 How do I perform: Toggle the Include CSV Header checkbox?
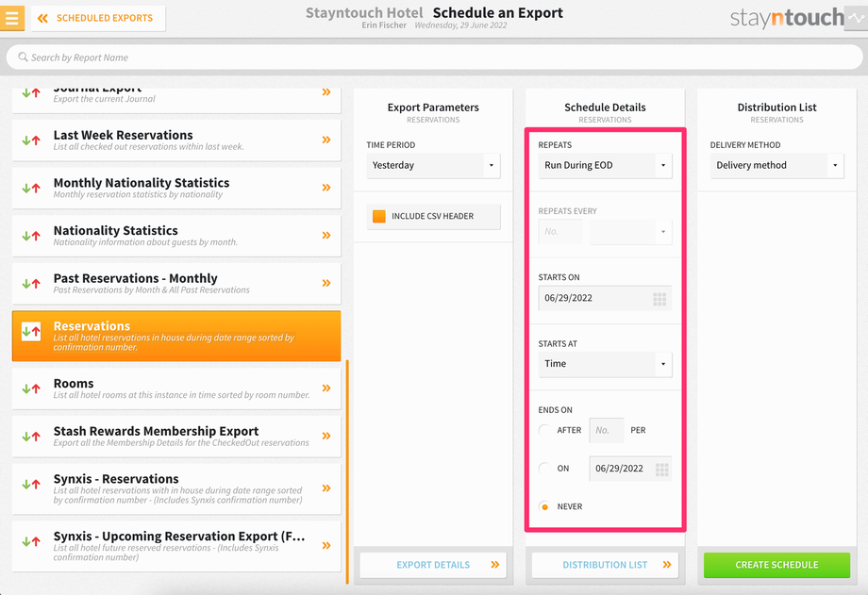(x=379, y=217)
